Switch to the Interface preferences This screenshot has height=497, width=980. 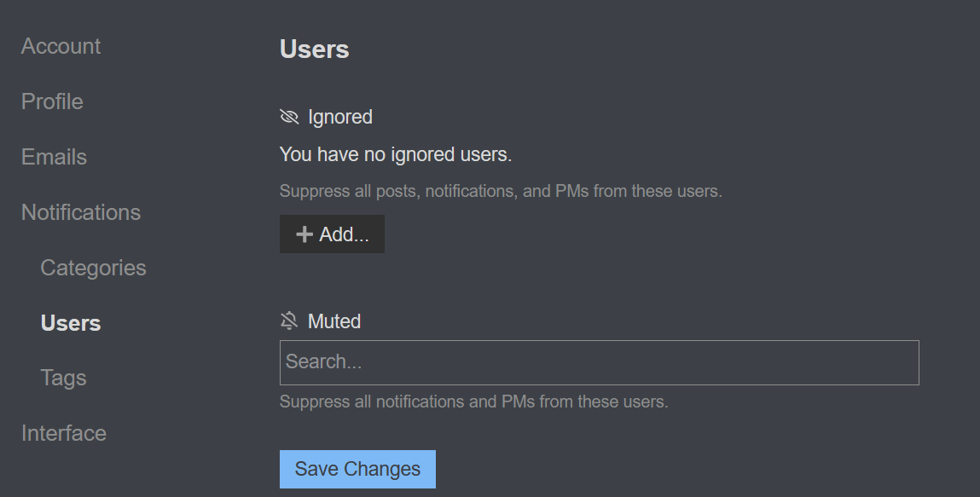(64, 433)
